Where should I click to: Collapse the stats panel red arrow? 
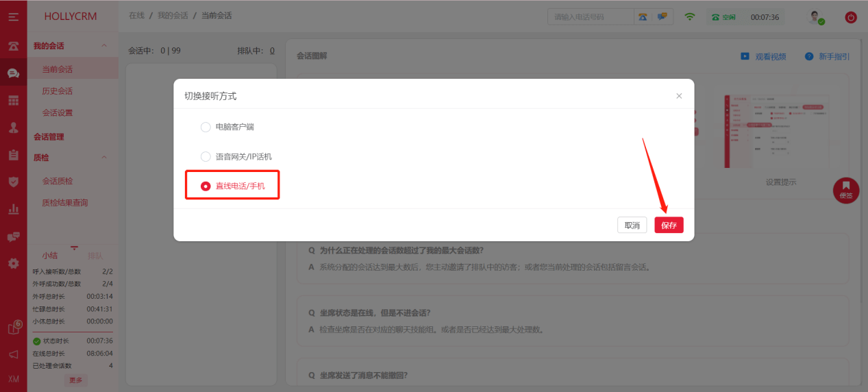(x=74, y=247)
